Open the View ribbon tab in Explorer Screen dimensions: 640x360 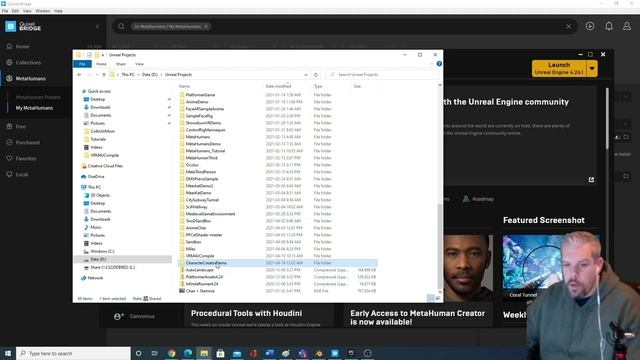139,64
